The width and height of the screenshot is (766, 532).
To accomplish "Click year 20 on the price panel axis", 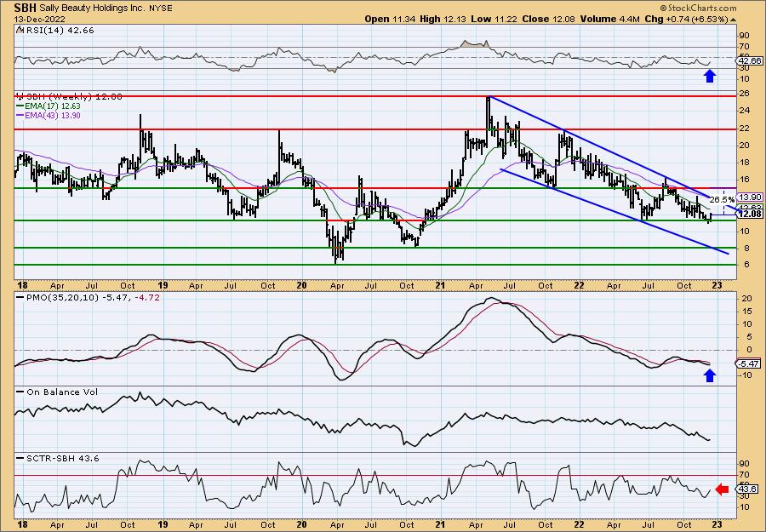I will [301, 286].
